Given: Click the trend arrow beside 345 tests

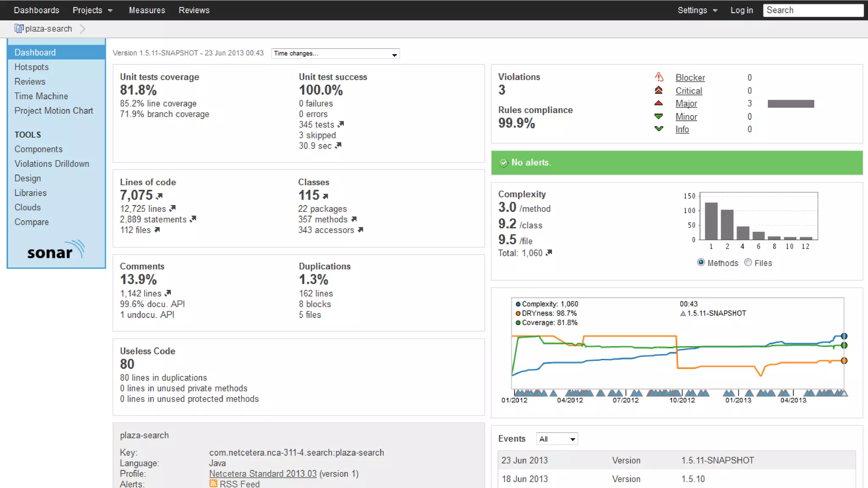Looking at the screenshot, I should [x=341, y=125].
